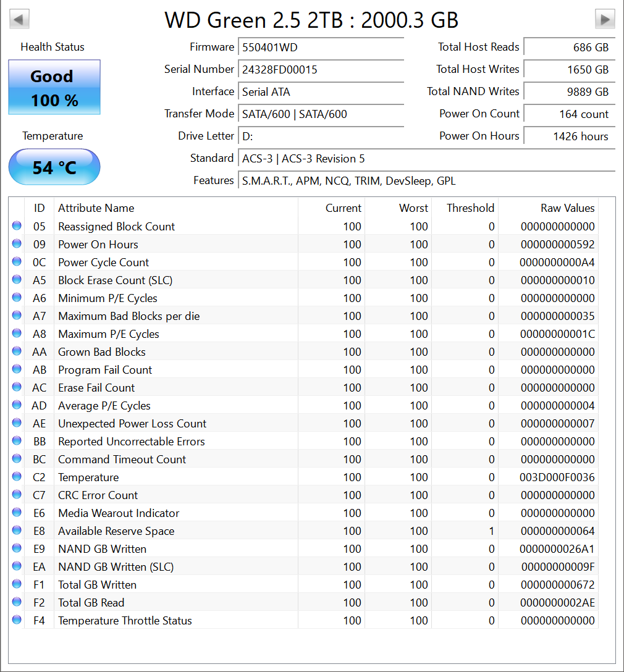Viewport: 624px width, 672px height.
Task: Click status icon of Media Wearout Indicator row
Action: (x=17, y=512)
